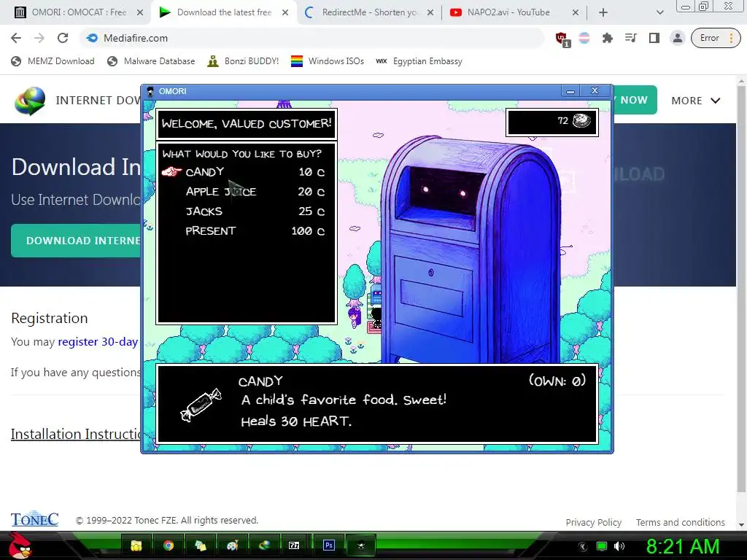
Task: Click the Error menu button
Action: click(715, 38)
